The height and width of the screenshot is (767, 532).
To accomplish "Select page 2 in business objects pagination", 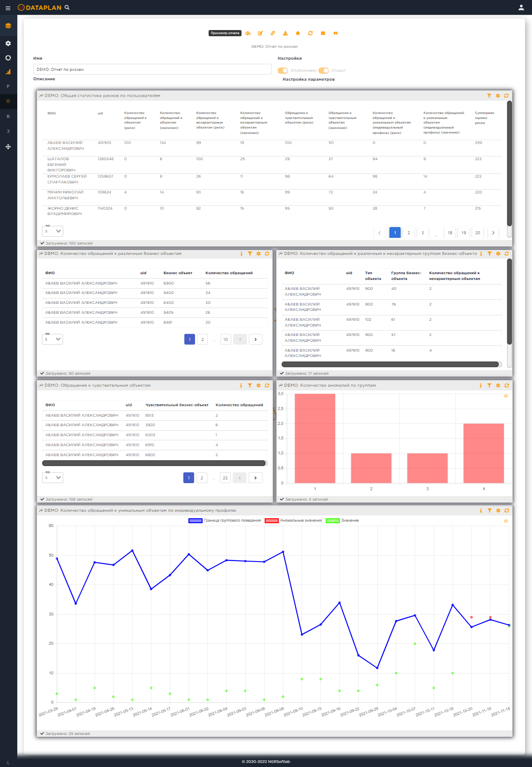I will pyautogui.click(x=202, y=339).
